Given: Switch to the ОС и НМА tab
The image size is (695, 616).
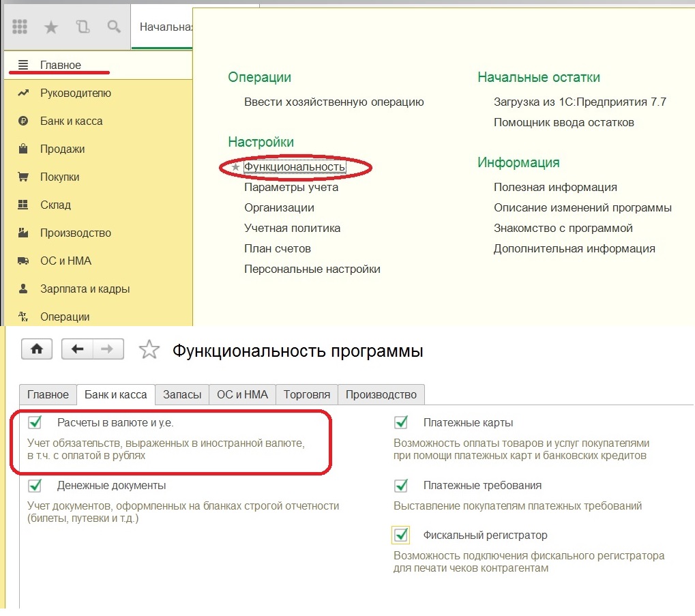Looking at the screenshot, I should click(242, 395).
